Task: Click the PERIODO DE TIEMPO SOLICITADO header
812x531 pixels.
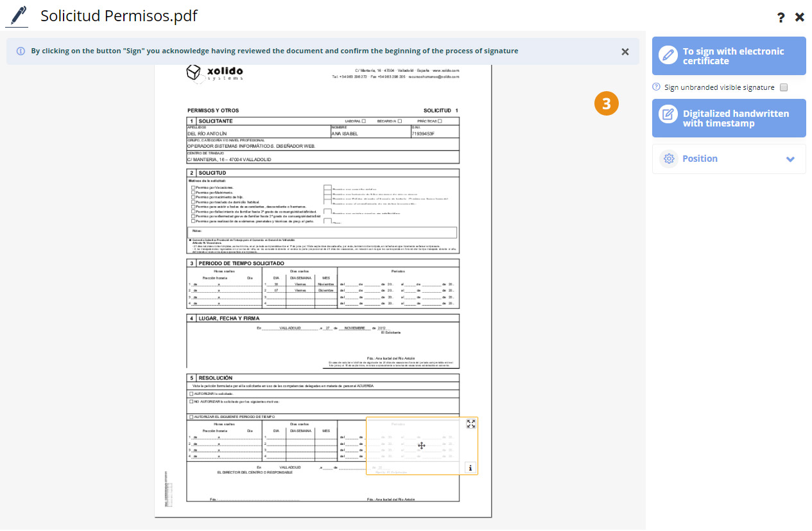Action: click(x=241, y=263)
